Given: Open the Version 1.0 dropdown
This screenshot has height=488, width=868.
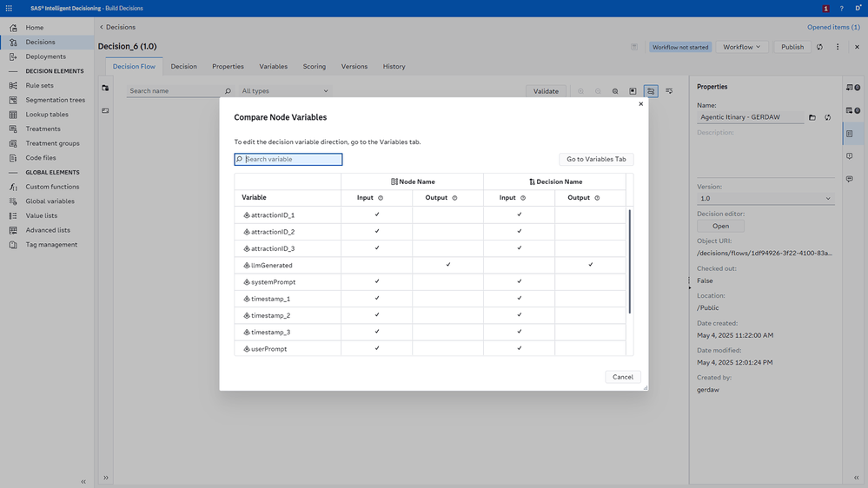Looking at the screenshot, I should [x=765, y=199].
